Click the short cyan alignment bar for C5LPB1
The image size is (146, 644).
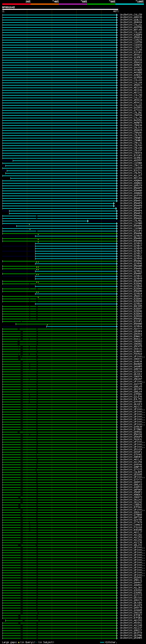pos(45,221)
